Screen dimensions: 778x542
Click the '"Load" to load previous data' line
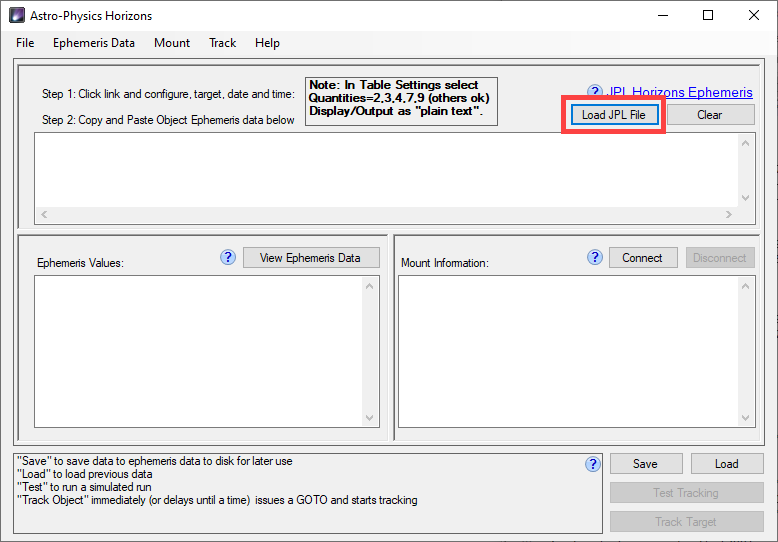coord(85,474)
